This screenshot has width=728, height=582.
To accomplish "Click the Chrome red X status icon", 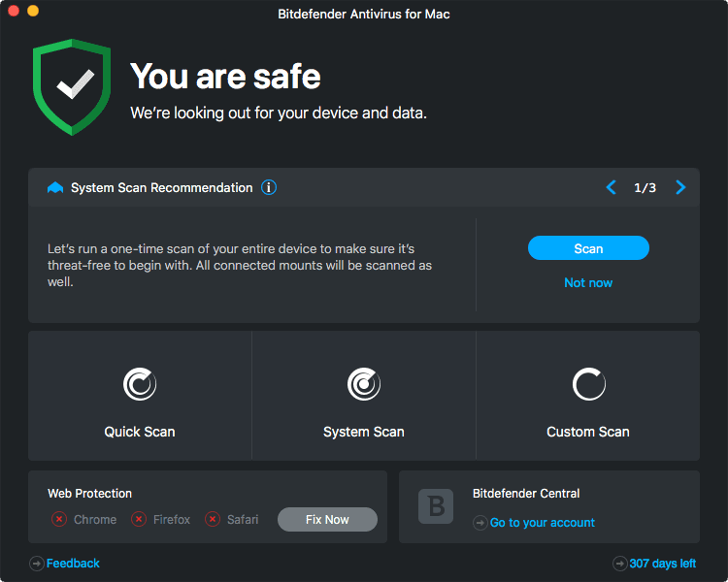I will (59, 519).
